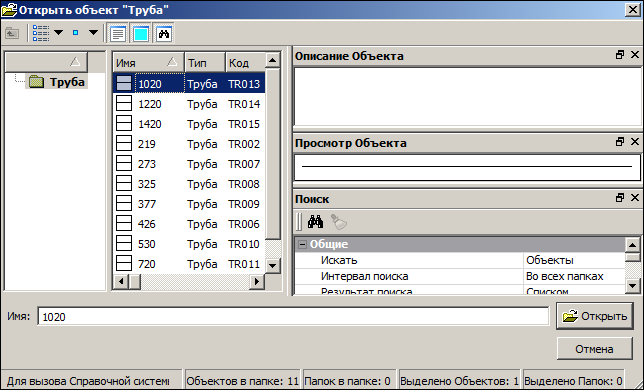
Task: Select the pipe icon of row 530
Action: click(x=124, y=243)
